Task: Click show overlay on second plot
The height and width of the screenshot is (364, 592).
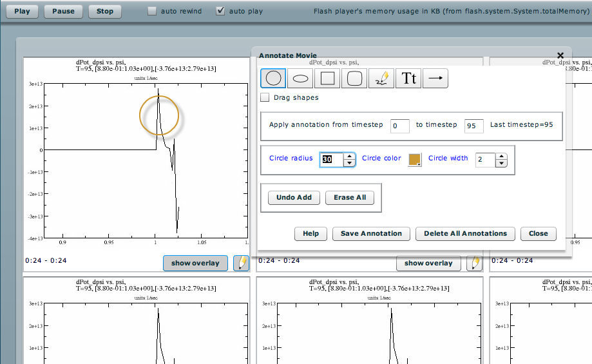Action: [x=428, y=263]
